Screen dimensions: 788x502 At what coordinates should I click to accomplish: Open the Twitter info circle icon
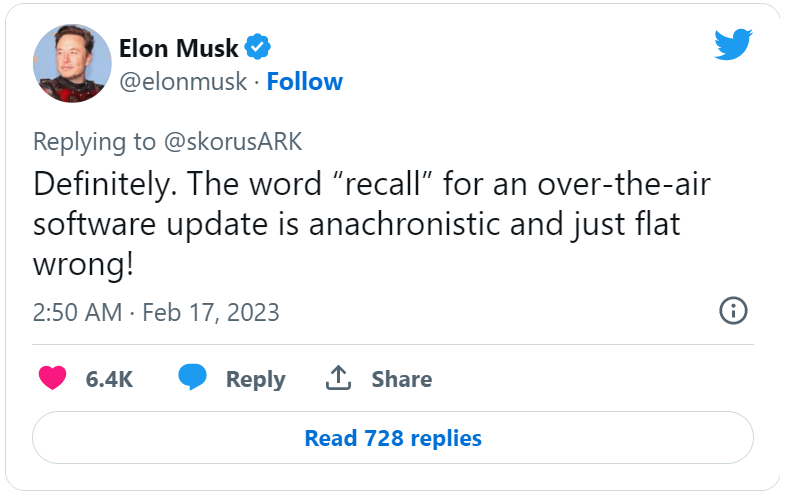pos(733,311)
